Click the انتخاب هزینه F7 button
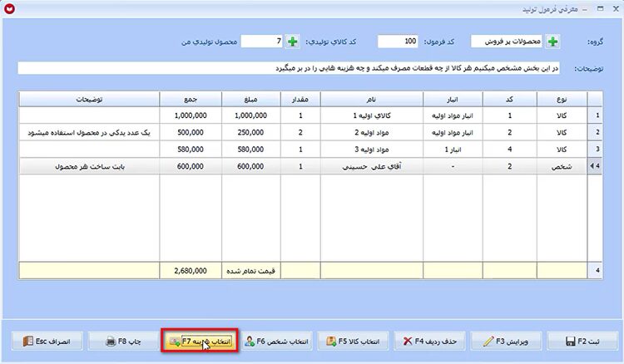Image resolution: width=624 pixels, height=364 pixels. point(200,342)
